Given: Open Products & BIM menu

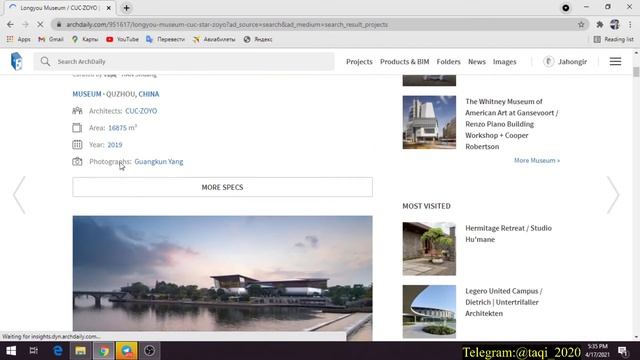Looking at the screenshot, I should point(404,62).
